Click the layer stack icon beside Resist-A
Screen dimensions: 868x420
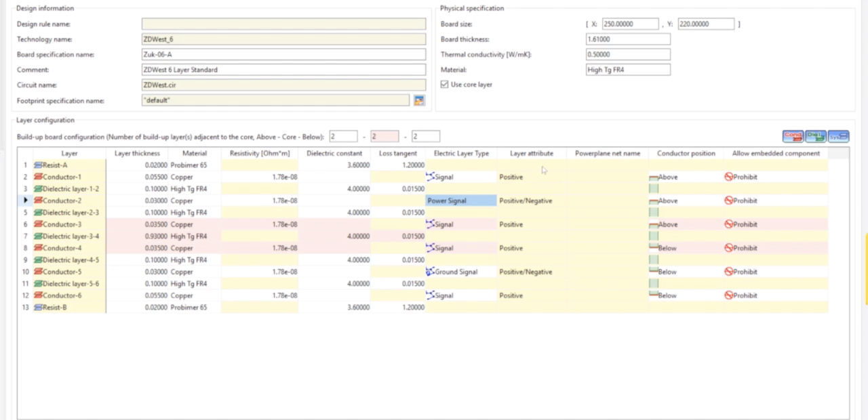pyautogui.click(x=37, y=165)
